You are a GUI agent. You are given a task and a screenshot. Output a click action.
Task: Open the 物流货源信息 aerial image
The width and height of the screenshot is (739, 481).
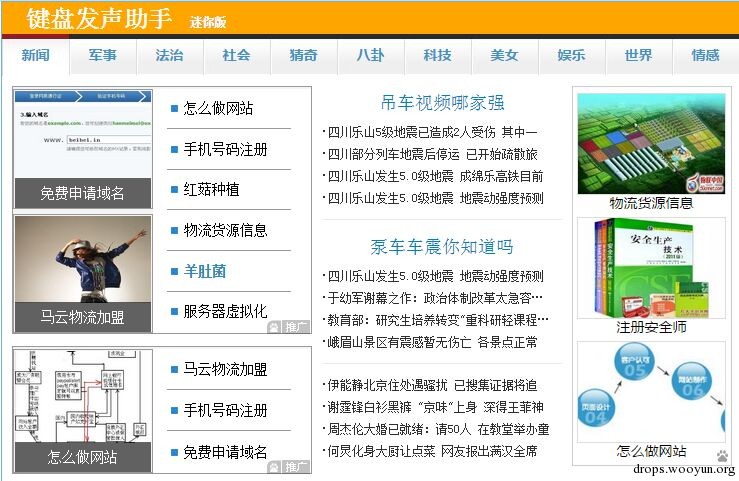tap(651, 143)
